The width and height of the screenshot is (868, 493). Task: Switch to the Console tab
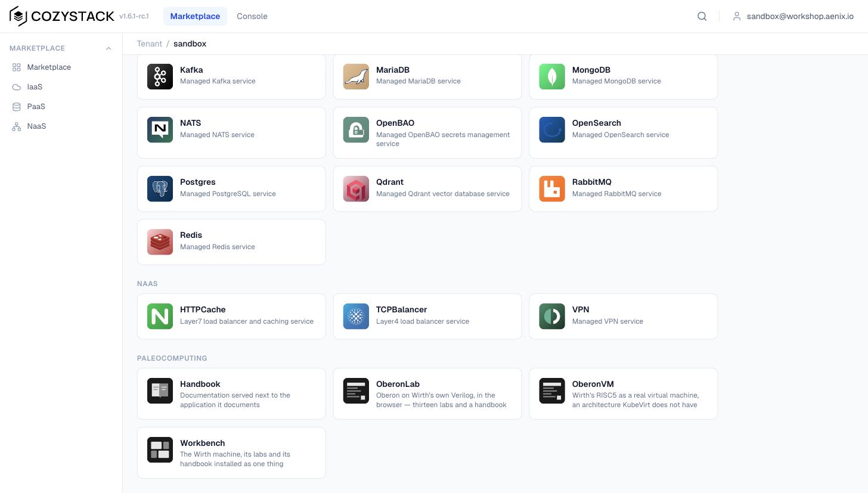pyautogui.click(x=252, y=16)
